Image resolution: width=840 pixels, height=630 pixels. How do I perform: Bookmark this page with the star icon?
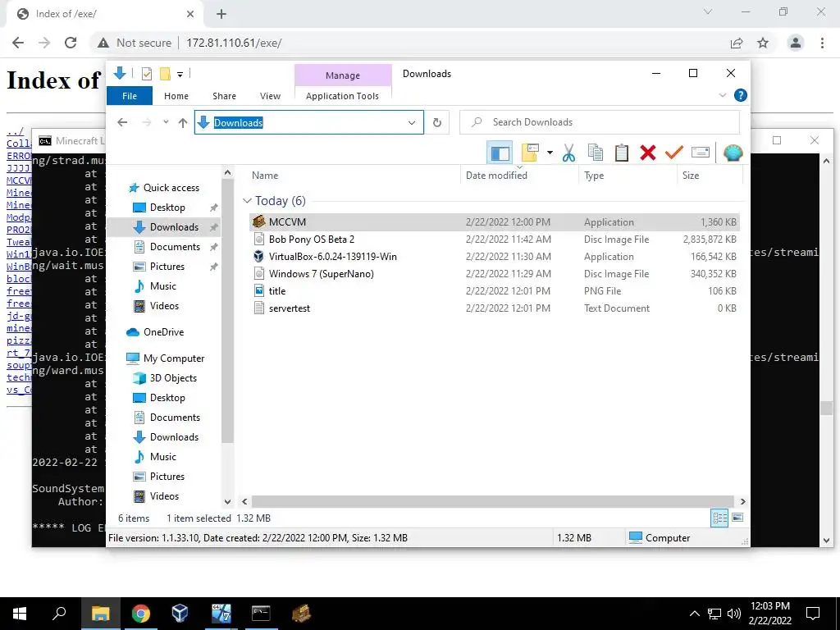pyautogui.click(x=763, y=43)
